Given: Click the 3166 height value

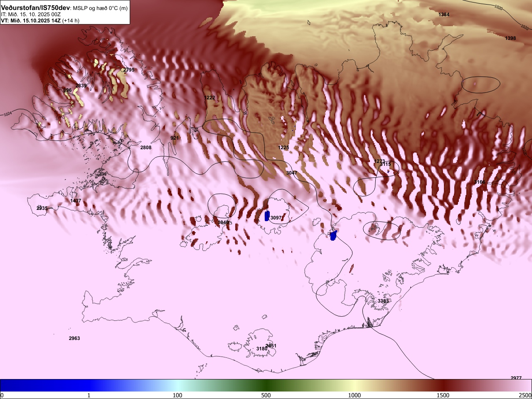Looking at the screenshot, I should (480, 182).
